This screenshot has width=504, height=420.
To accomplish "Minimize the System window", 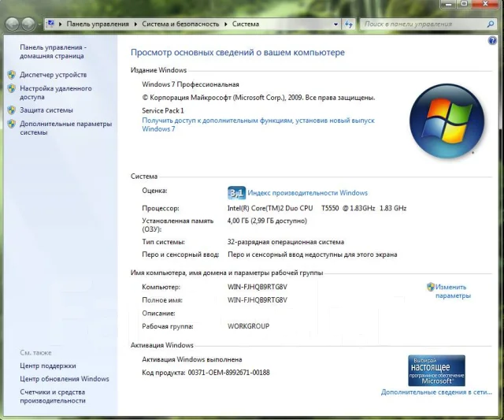I will click(x=448, y=4).
